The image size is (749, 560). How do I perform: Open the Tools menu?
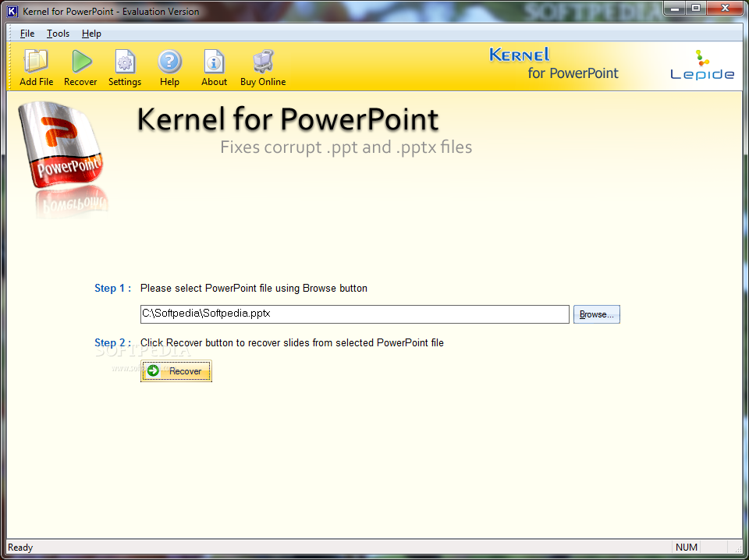click(58, 34)
